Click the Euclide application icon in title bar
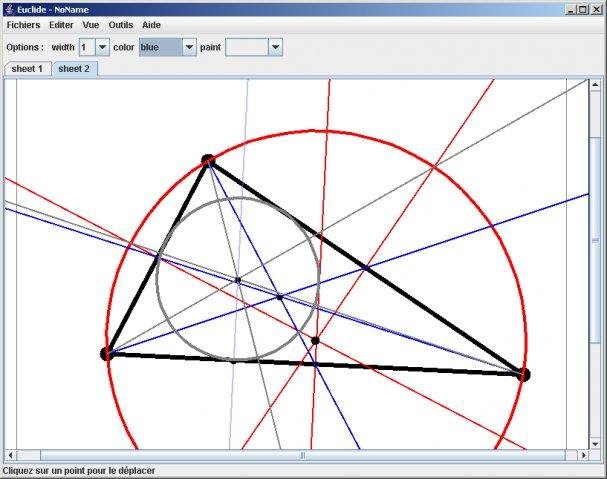This screenshot has height=479, width=607. (10, 9)
